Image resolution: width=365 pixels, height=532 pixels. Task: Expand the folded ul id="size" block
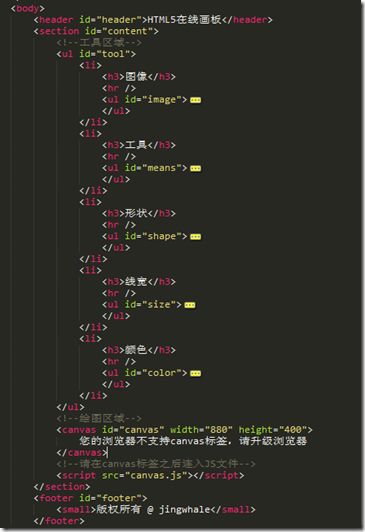click(190, 305)
